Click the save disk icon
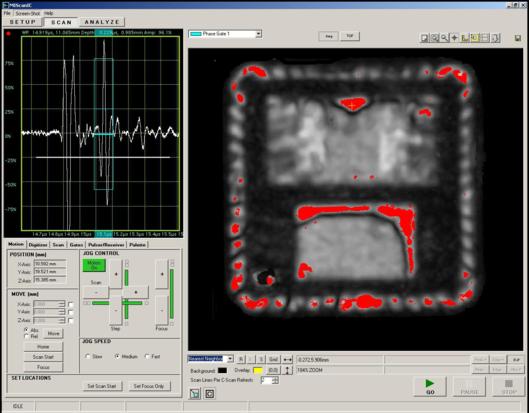 point(518,38)
